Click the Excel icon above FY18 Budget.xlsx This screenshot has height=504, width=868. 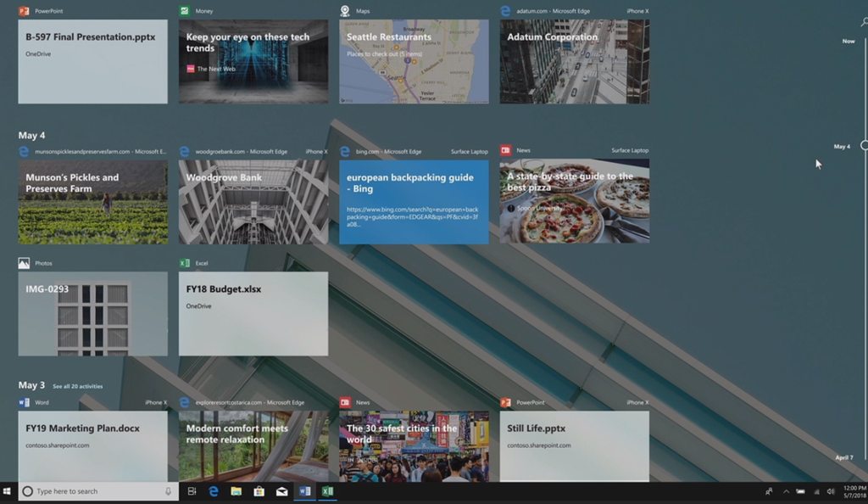[x=184, y=263]
